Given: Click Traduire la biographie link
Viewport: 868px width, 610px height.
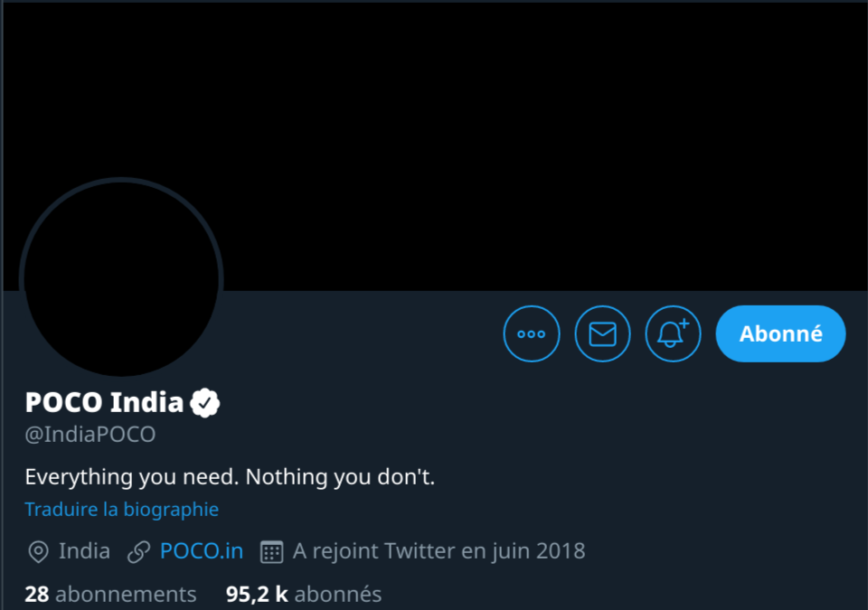Looking at the screenshot, I should 121,509.
